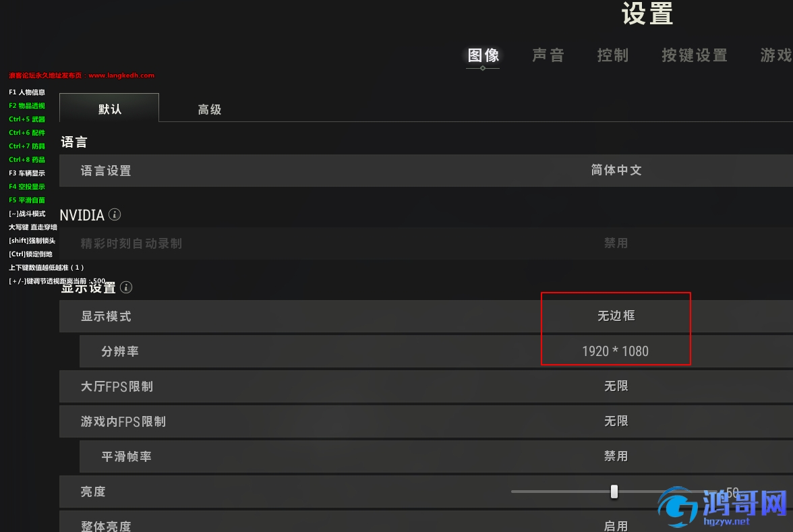Open 游戏内FPS限制 无限 dropdown

pos(616,421)
